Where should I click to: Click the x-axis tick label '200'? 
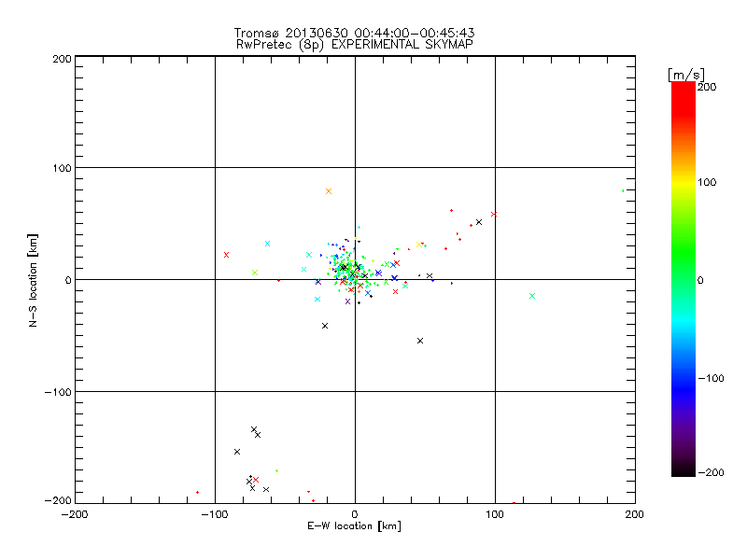[x=635, y=514]
